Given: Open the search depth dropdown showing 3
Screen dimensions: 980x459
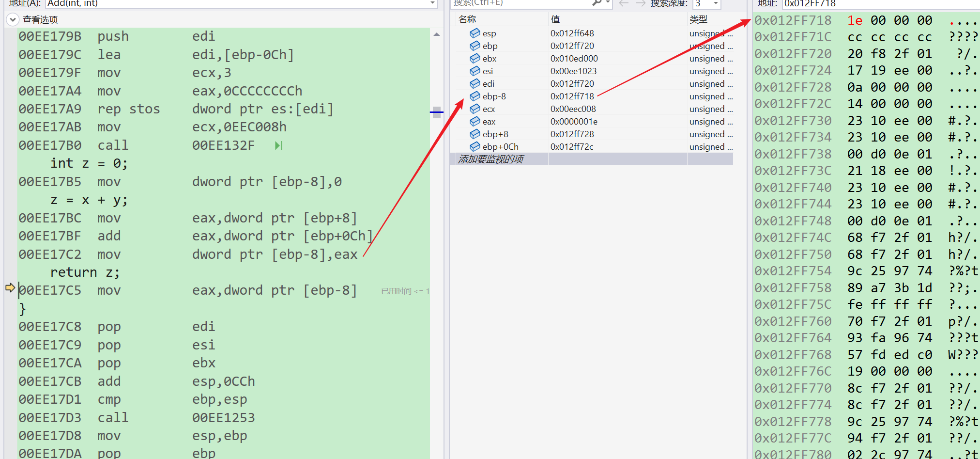Looking at the screenshot, I should pos(716,3).
